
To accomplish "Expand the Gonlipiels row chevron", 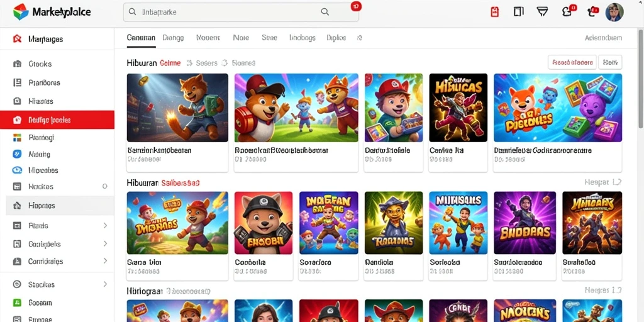I will 105,244.
